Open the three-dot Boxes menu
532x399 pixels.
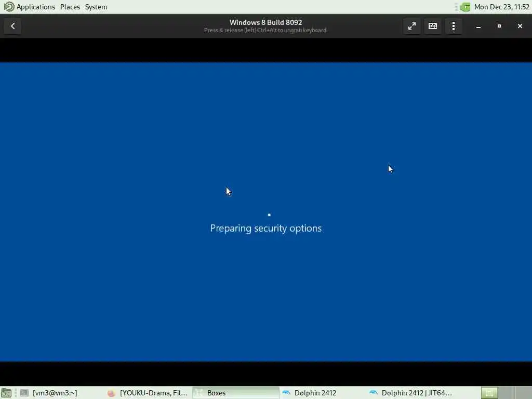(x=453, y=26)
